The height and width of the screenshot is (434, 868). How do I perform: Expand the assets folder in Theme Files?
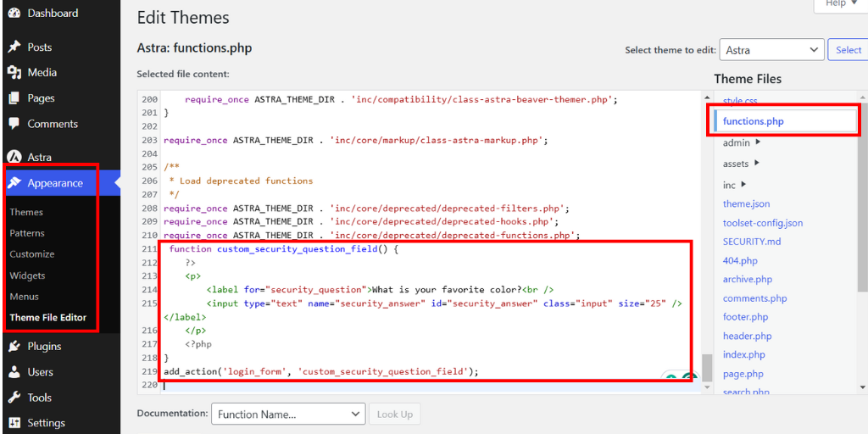tap(742, 164)
